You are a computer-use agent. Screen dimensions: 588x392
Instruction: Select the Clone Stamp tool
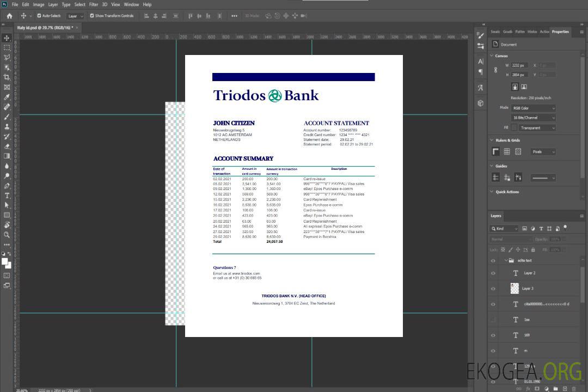point(7,126)
